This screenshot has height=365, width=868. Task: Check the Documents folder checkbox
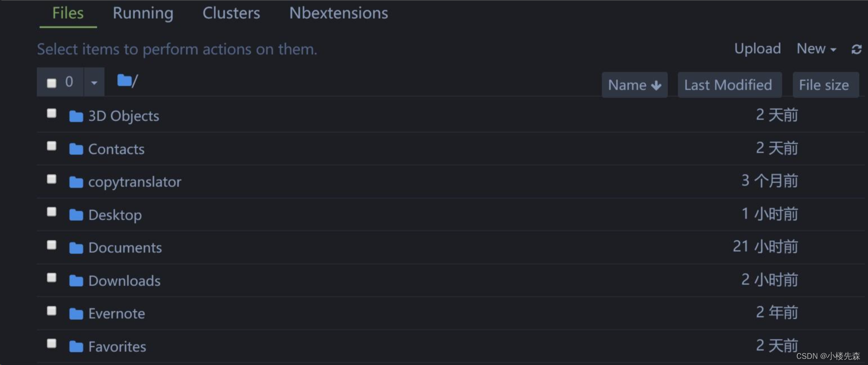pyautogui.click(x=51, y=245)
